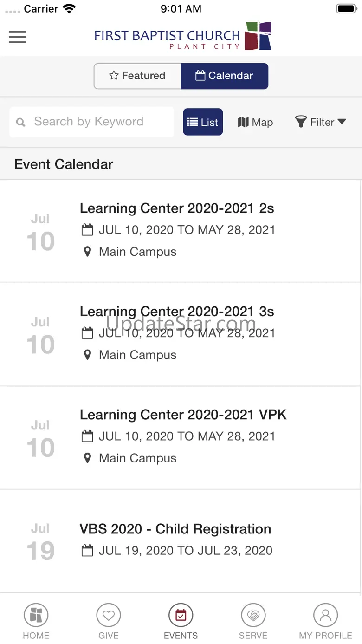This screenshot has width=362, height=644.
Task: Open Learning Center 2020-2021 3s event
Action: coord(181,334)
